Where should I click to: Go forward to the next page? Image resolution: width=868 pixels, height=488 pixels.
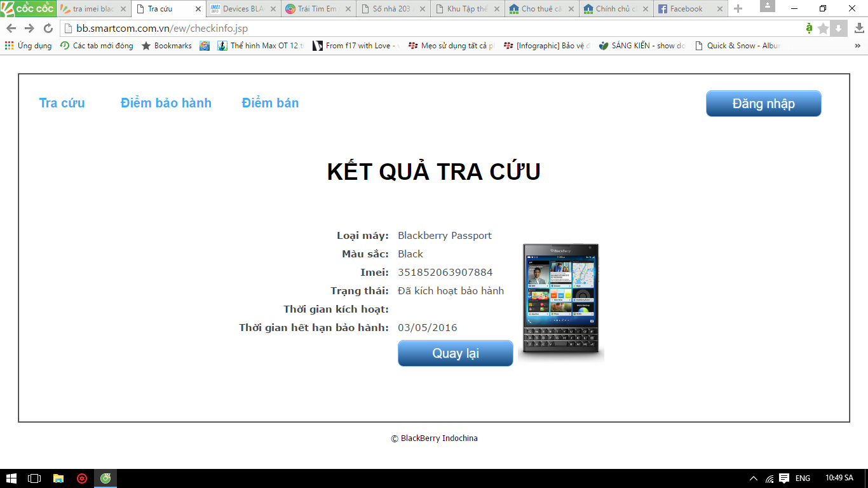(29, 29)
